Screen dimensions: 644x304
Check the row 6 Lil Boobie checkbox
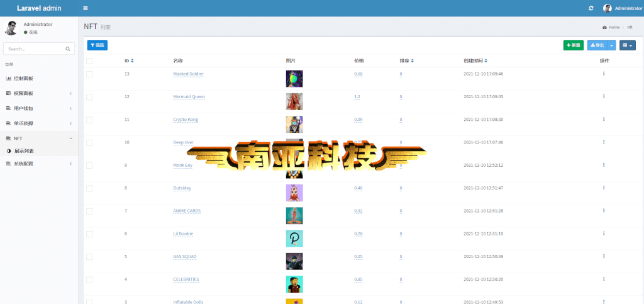coord(89,234)
